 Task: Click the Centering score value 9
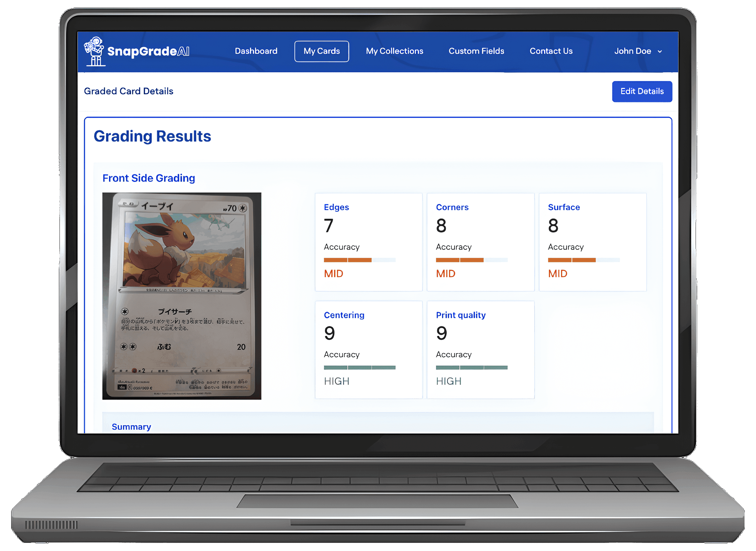point(329,333)
